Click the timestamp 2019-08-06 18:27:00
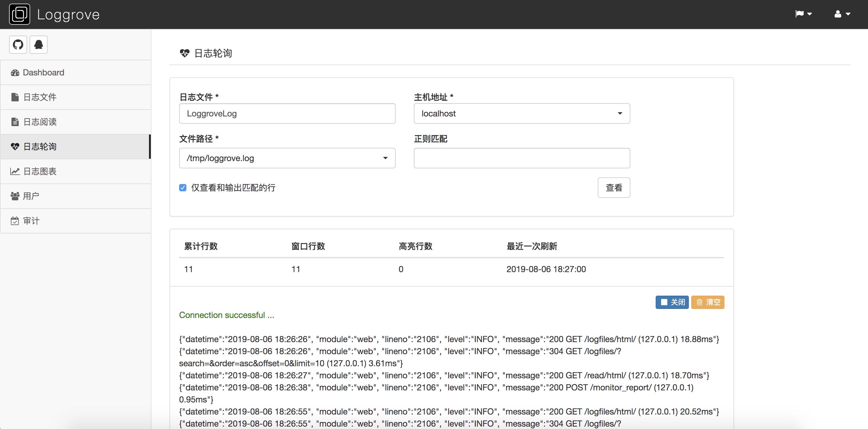This screenshot has height=429, width=868. 546,269
